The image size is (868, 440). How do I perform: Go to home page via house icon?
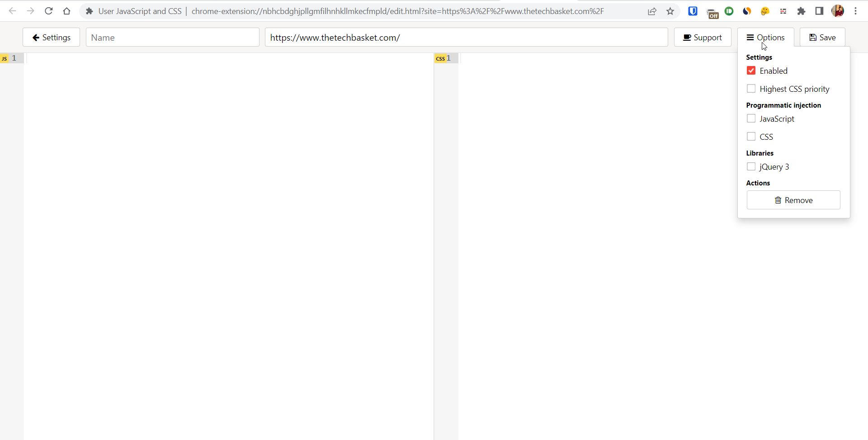67,11
